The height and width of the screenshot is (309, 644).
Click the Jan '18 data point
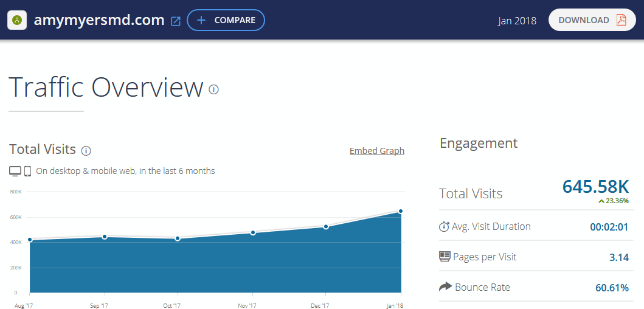pyautogui.click(x=401, y=211)
